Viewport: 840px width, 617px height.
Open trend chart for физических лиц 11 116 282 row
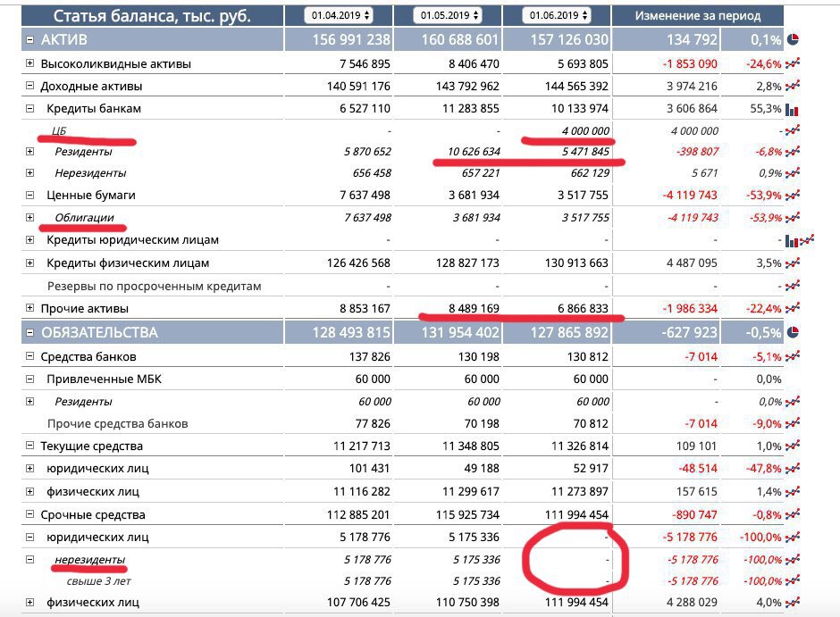(793, 491)
